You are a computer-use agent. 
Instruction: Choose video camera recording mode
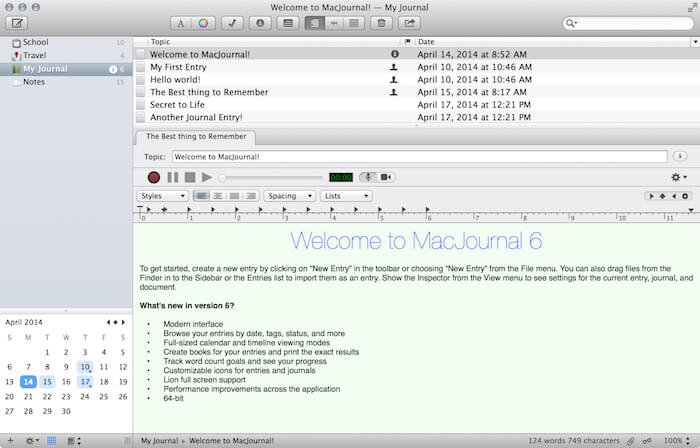click(x=386, y=178)
